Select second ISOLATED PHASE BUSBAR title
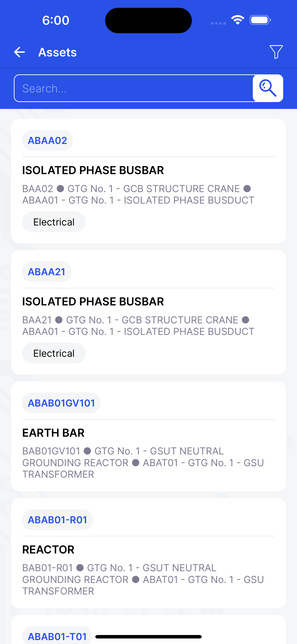 click(x=93, y=302)
